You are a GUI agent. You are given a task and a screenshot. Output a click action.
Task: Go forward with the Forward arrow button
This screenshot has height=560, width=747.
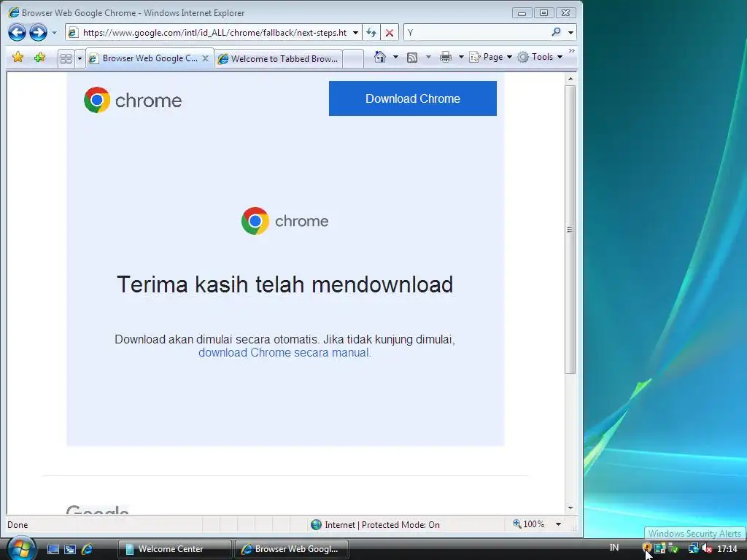coord(38,33)
